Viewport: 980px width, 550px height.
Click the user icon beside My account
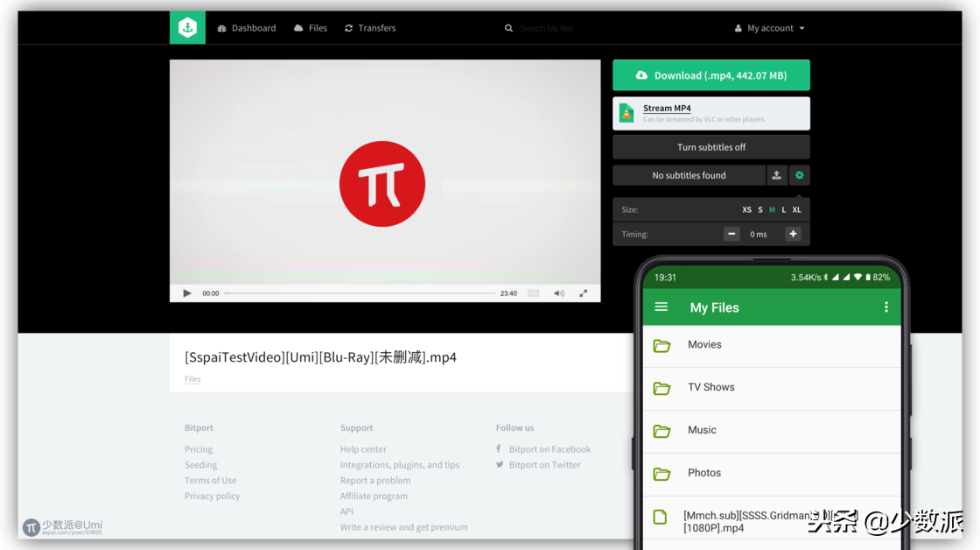coord(738,28)
